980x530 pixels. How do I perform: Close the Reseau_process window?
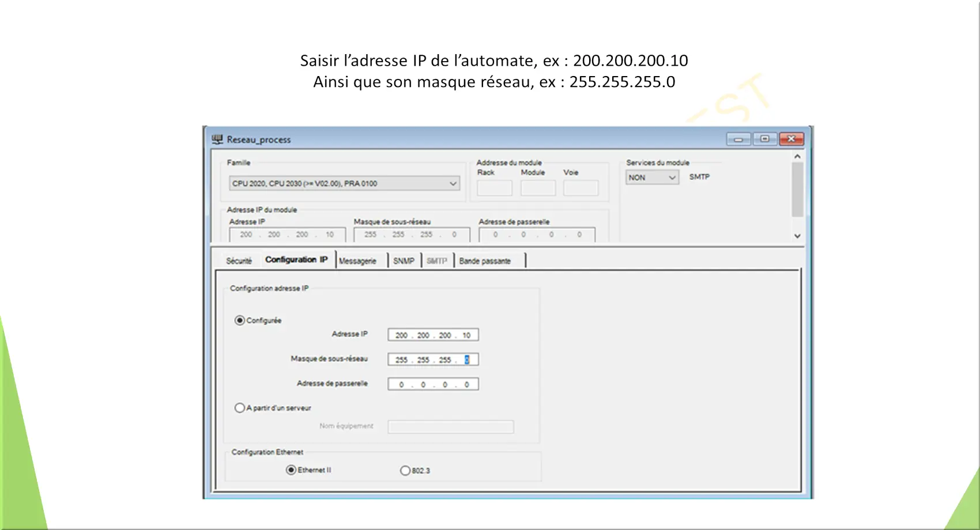pos(791,139)
